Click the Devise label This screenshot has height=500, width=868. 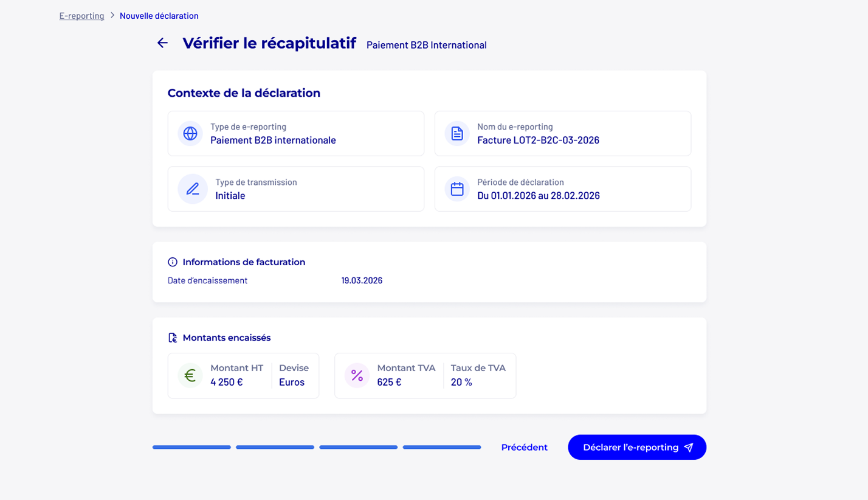[294, 368]
